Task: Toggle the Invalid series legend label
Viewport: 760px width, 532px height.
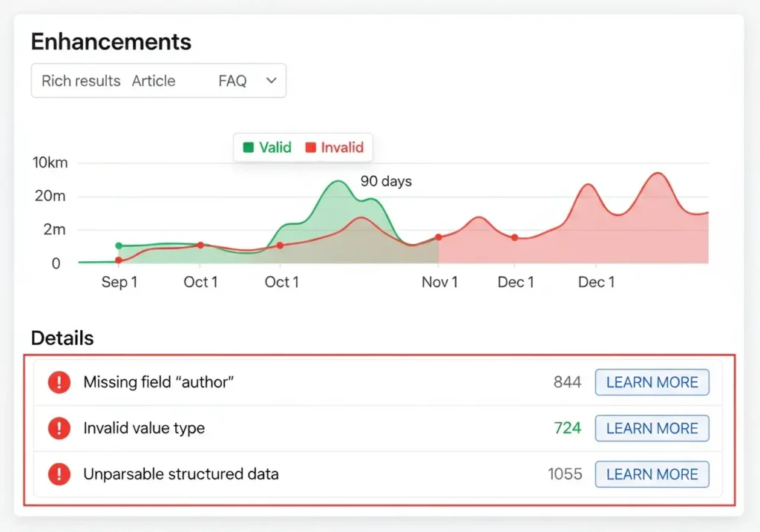Action: (x=342, y=148)
